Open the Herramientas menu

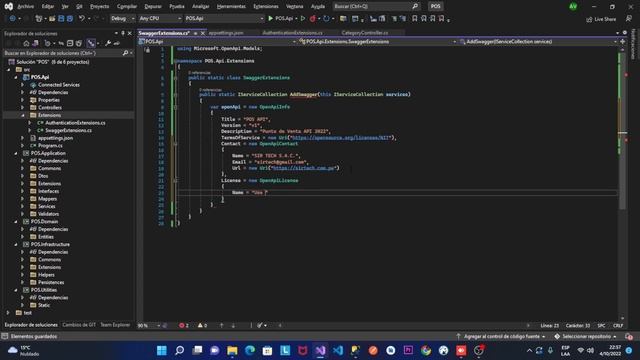[x=231, y=7]
